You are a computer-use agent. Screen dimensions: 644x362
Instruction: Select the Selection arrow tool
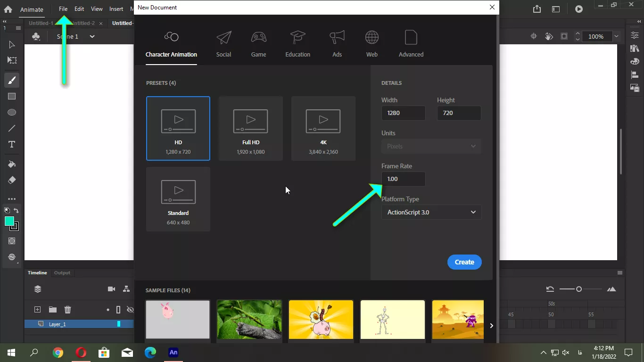point(12,45)
